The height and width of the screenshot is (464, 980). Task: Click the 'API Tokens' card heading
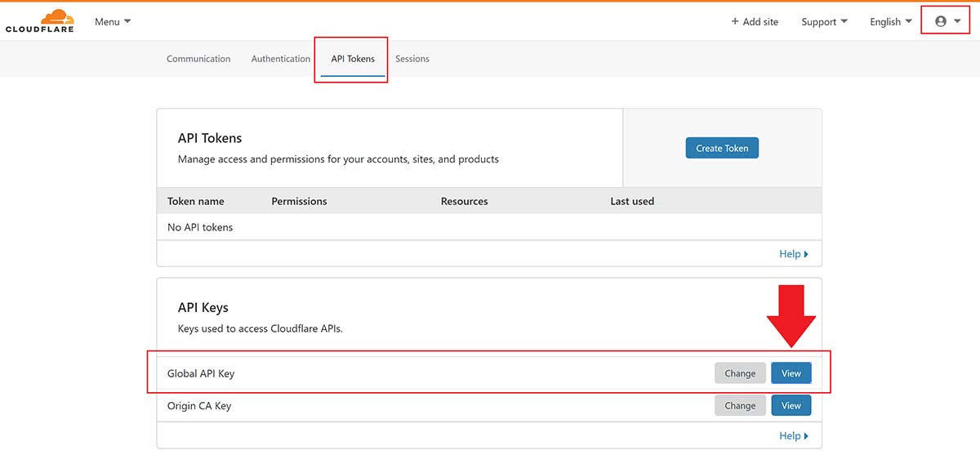[x=210, y=138]
